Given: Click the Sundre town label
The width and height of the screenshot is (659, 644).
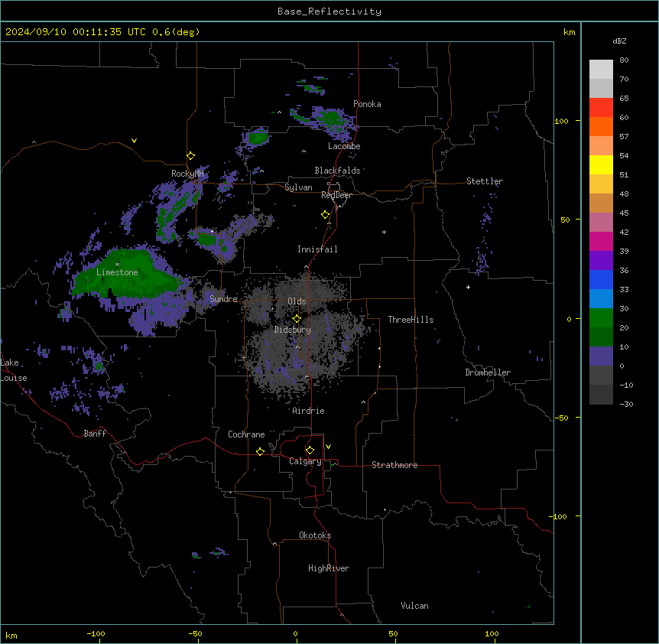Looking at the screenshot, I should pos(223,299).
